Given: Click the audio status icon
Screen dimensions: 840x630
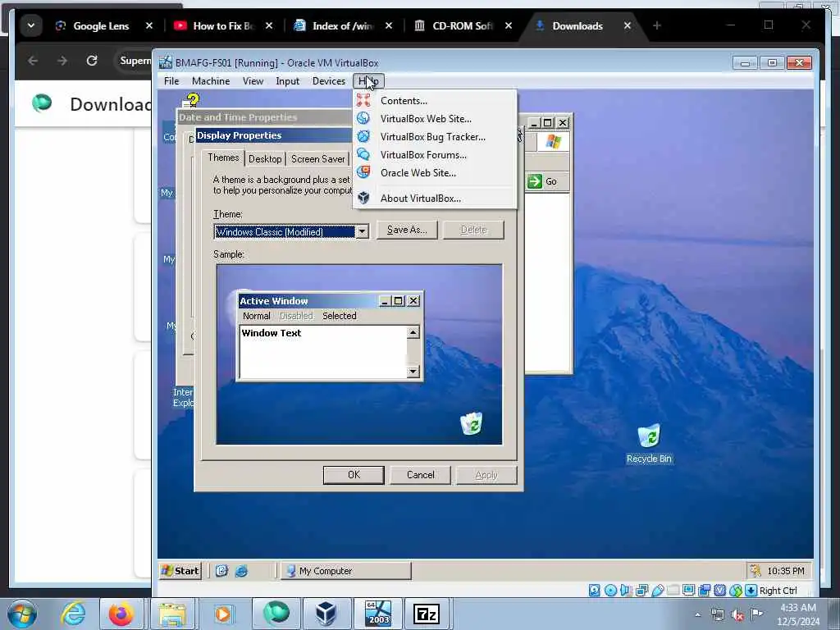Looking at the screenshot, I should (x=626, y=591).
